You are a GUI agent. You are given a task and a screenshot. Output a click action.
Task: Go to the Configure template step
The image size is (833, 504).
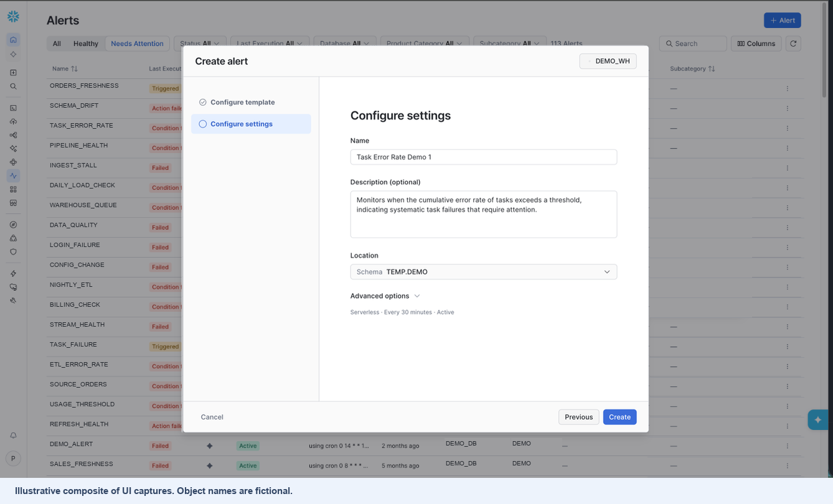[x=251, y=102]
